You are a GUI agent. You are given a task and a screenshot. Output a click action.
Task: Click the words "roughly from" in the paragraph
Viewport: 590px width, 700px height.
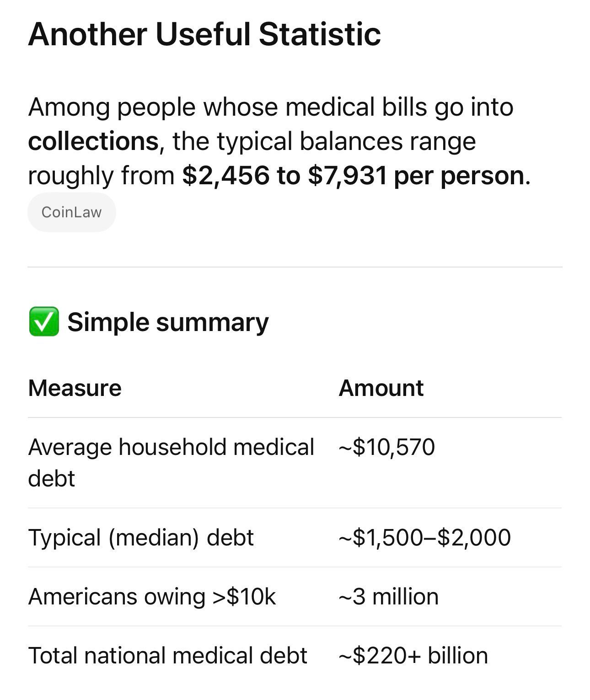101,176
